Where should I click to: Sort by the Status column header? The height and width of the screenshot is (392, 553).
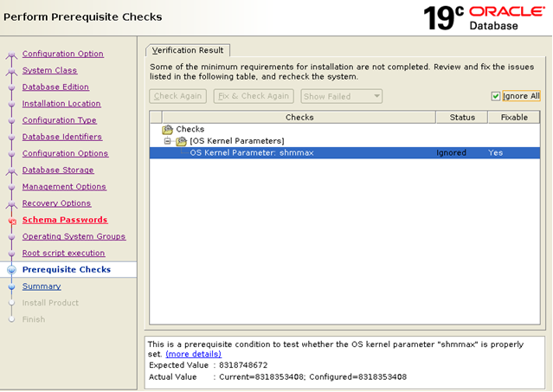coord(462,118)
